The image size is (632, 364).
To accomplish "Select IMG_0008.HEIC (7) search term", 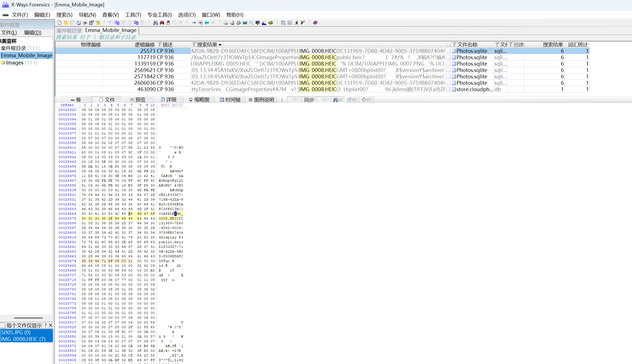I will coord(23,339).
